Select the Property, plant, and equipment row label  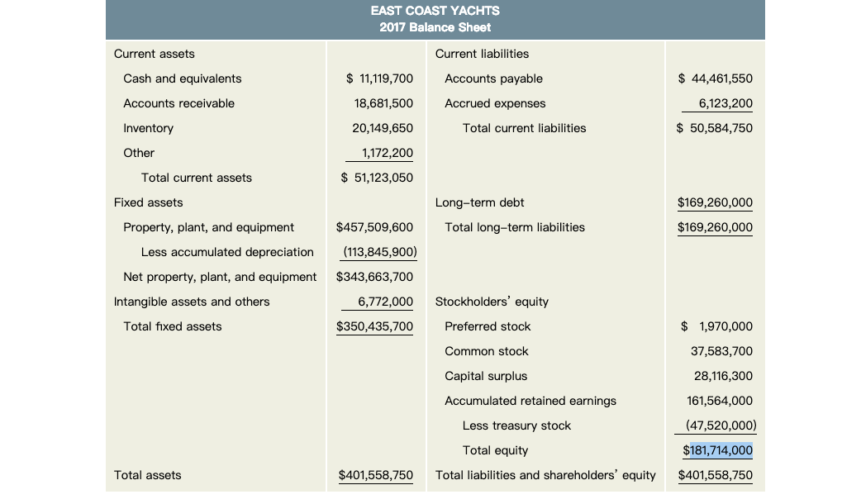(209, 227)
